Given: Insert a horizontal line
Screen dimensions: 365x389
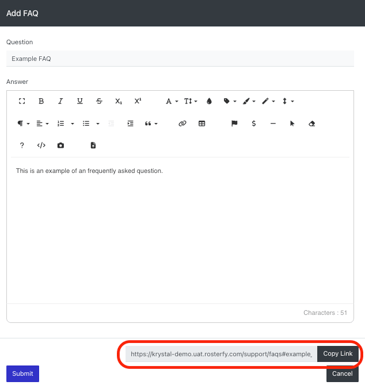Looking at the screenshot, I should 273,124.
